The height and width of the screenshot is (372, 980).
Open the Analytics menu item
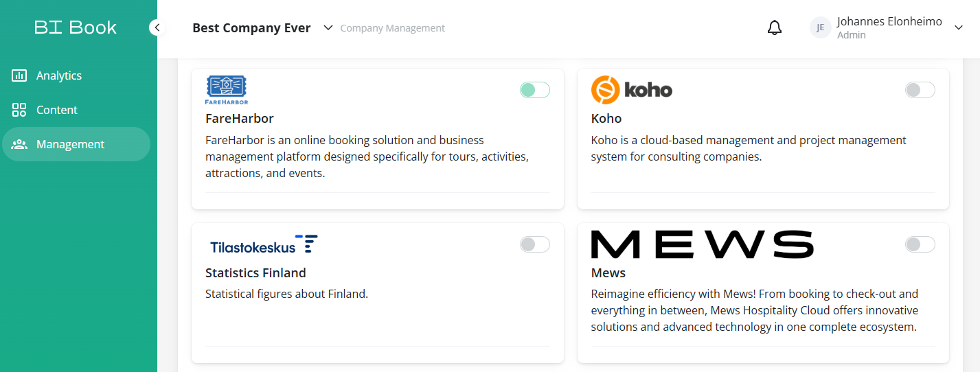click(76, 75)
